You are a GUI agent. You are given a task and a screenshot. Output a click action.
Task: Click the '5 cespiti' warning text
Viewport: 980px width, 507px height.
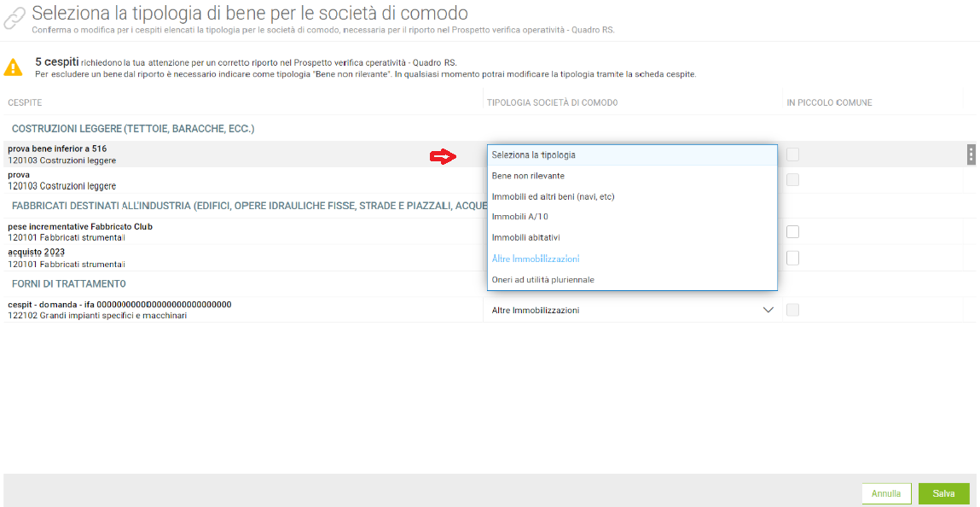coord(57,62)
